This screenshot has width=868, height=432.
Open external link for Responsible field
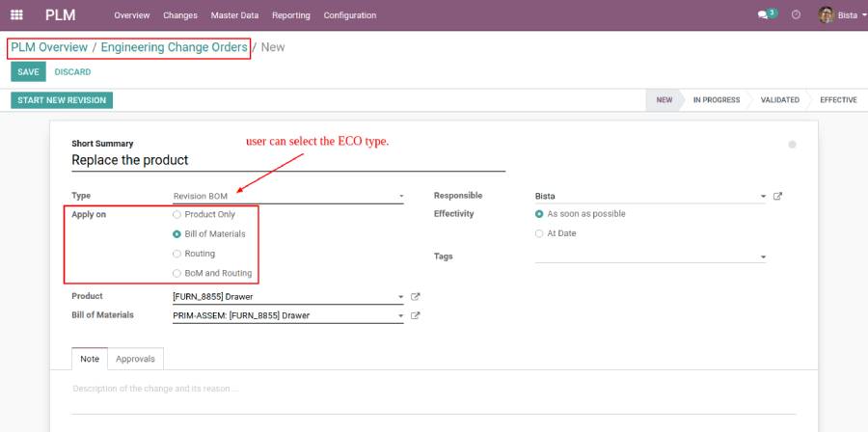(778, 197)
